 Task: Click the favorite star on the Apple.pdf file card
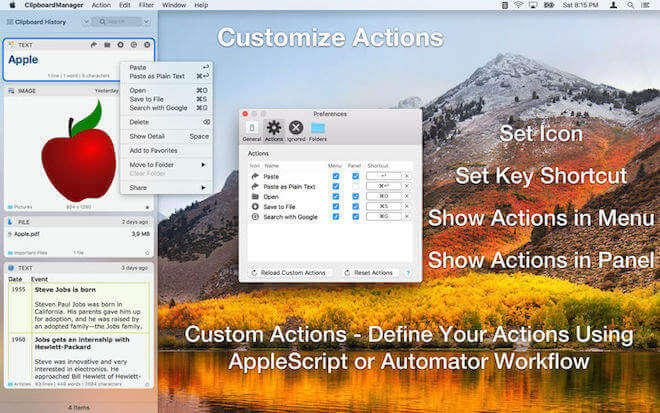pyautogui.click(x=147, y=253)
